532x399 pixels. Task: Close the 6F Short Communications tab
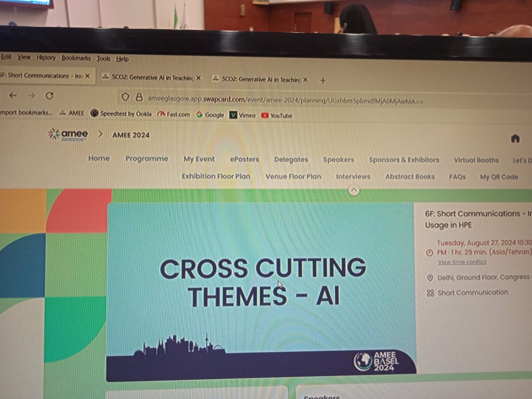(87, 76)
